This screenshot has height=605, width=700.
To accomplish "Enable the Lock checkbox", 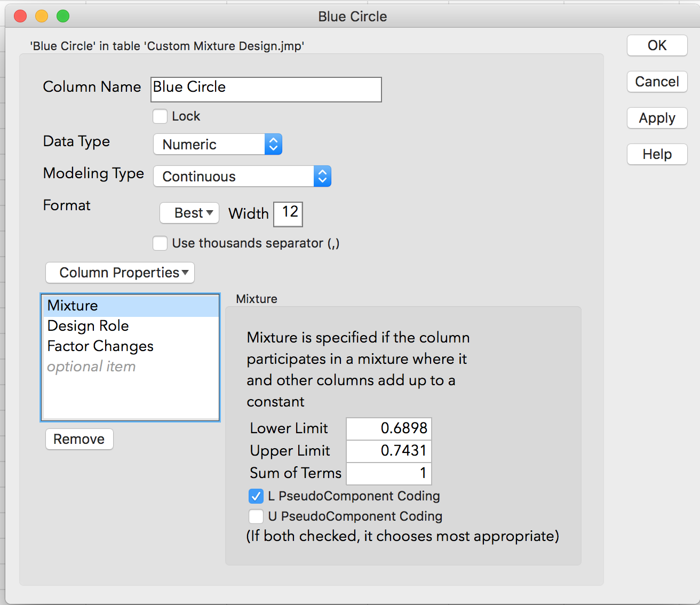I will tap(160, 116).
